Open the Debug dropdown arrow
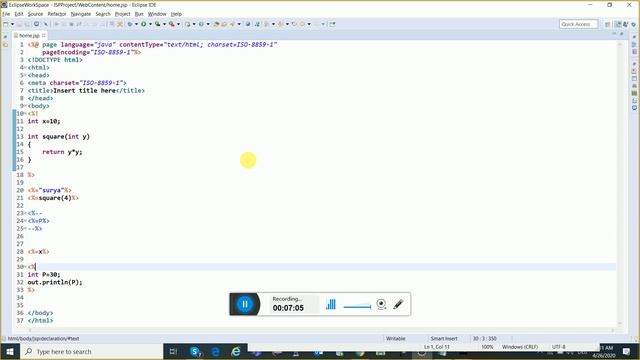 pyautogui.click(x=136, y=24)
